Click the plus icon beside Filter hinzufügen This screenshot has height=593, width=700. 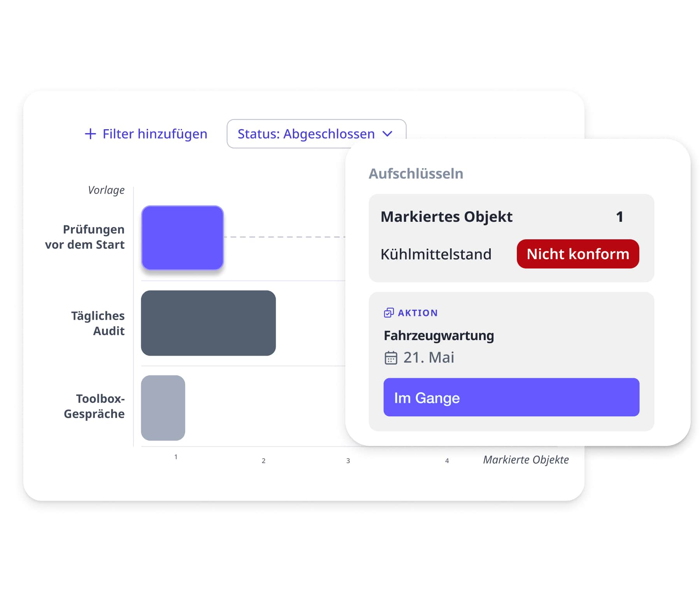90,134
